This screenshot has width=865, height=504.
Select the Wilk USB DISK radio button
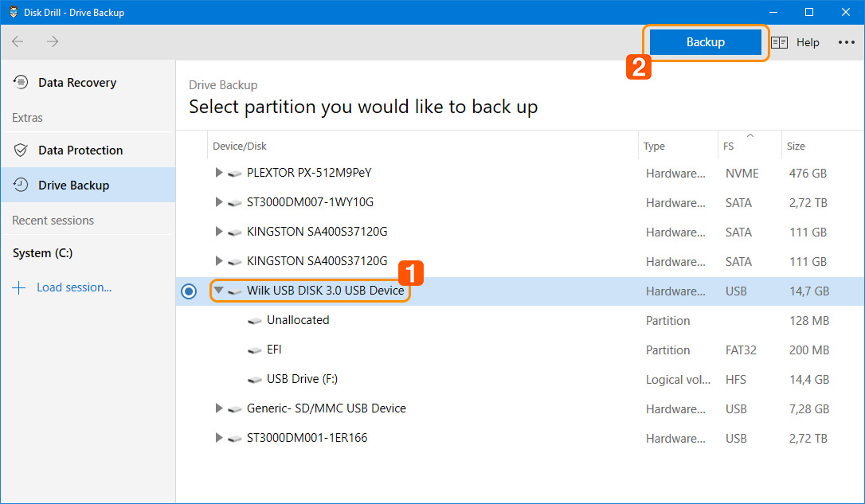[x=189, y=291]
